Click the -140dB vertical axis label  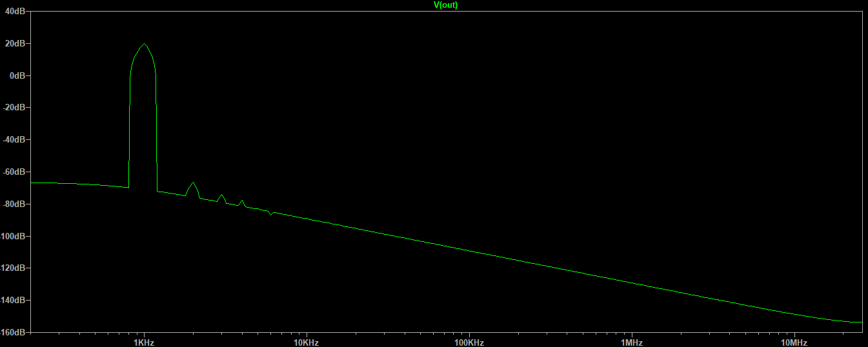pyautogui.click(x=13, y=300)
